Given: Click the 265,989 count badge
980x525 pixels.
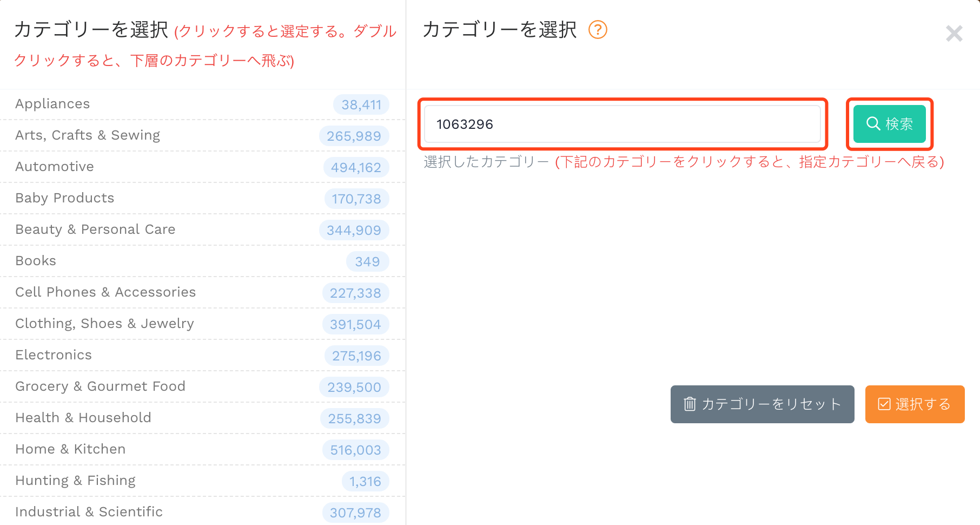Looking at the screenshot, I should point(354,136).
